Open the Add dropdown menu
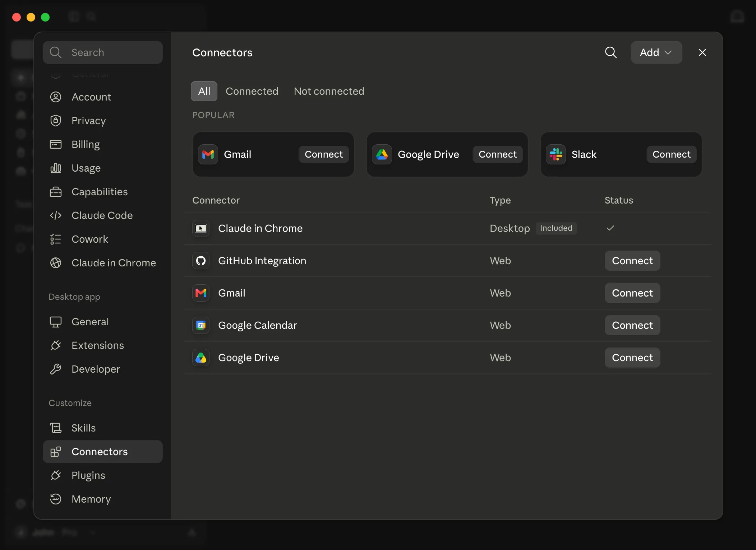This screenshot has height=550, width=756. click(656, 52)
